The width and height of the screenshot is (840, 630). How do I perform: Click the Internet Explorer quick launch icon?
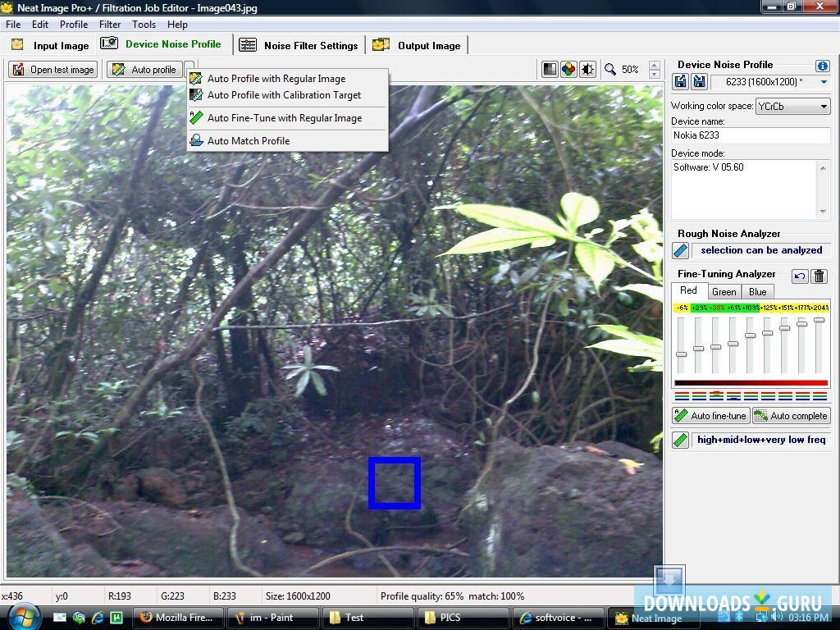(98, 618)
